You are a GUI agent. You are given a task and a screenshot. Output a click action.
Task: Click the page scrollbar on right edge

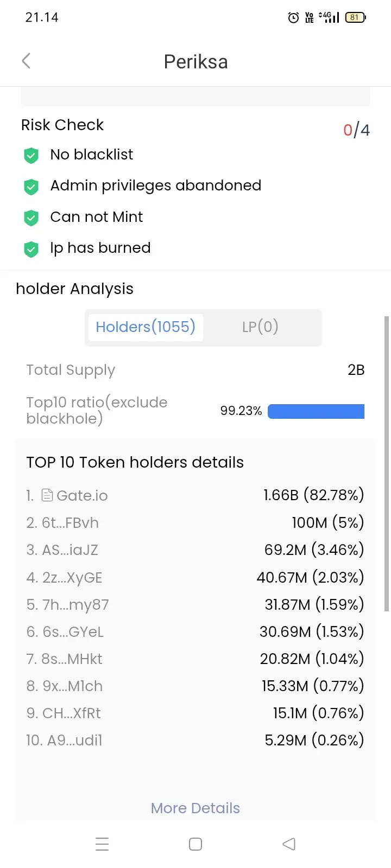coord(387,464)
